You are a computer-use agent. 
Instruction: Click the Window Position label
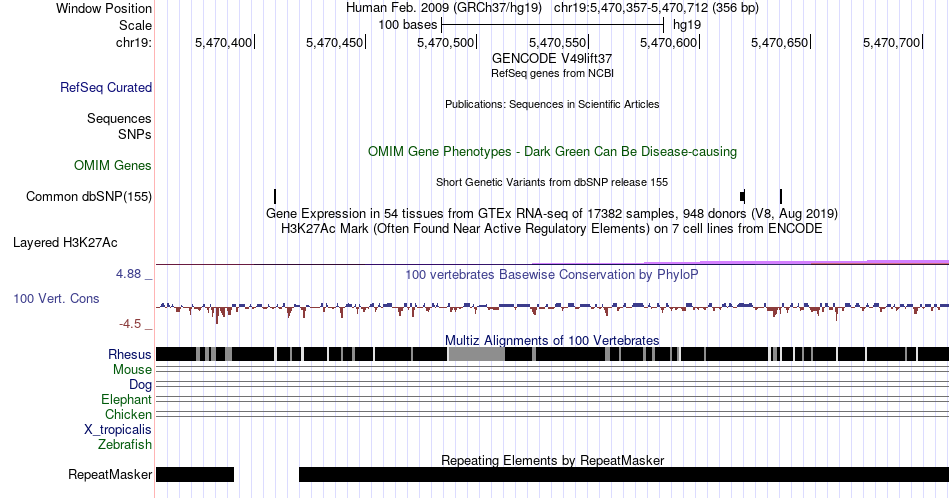tap(104, 8)
